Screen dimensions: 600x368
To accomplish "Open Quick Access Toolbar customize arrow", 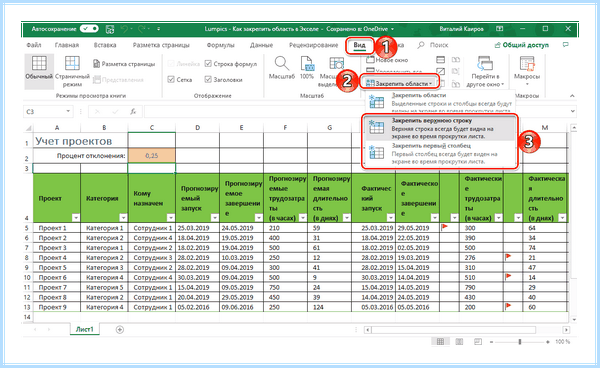I will point(158,29).
